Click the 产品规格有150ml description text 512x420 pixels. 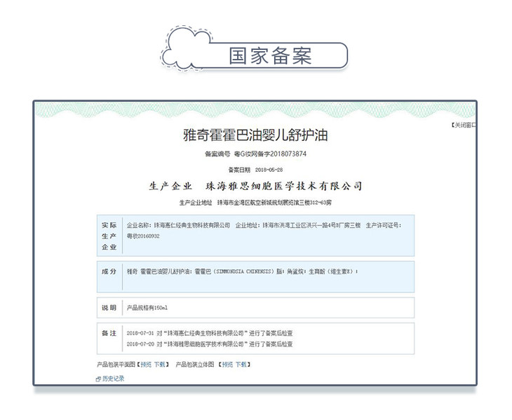coord(147,307)
